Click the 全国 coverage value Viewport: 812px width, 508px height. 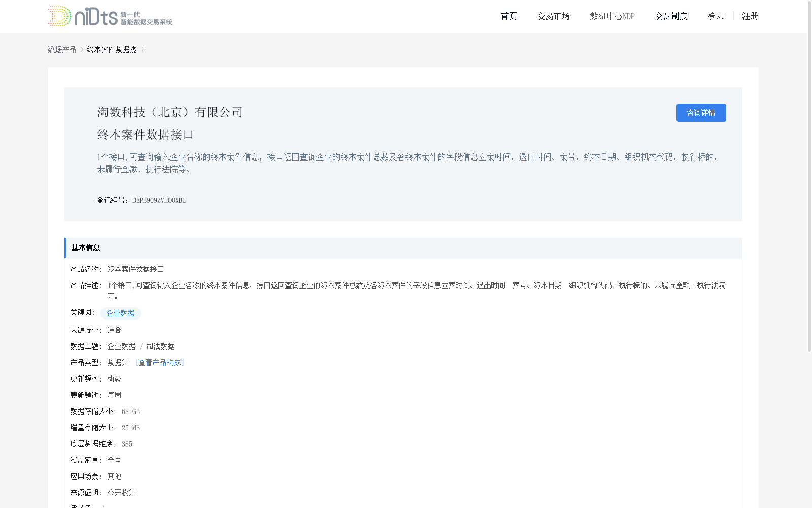114,460
